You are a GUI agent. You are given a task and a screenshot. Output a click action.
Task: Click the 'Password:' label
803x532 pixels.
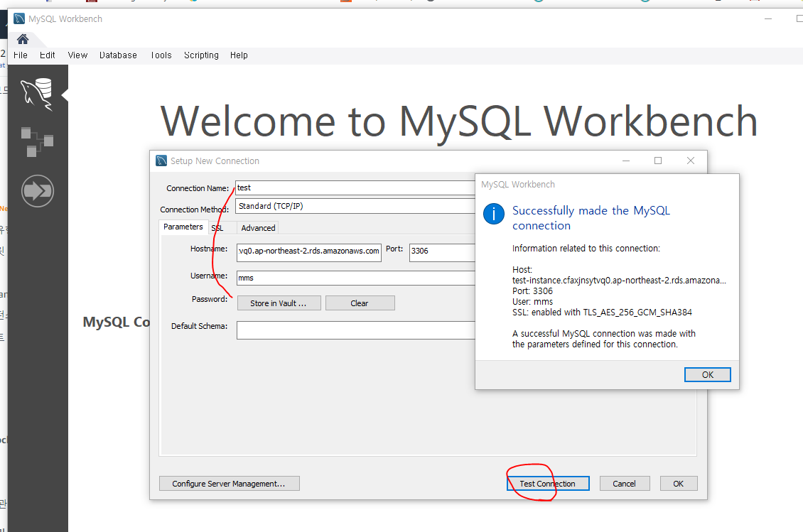tap(210, 299)
